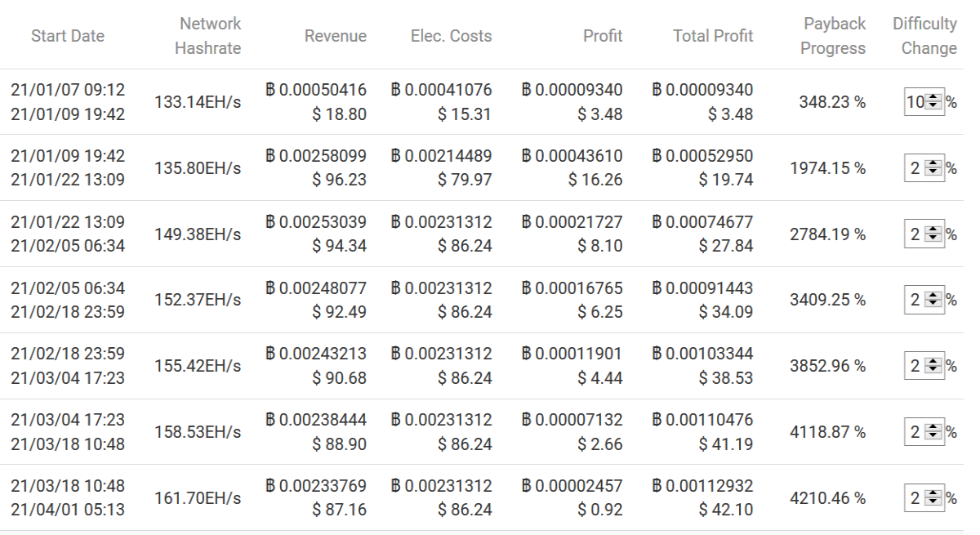
Task: Adjust difficulty stepper in 152.37EH/s row
Action: (935, 300)
